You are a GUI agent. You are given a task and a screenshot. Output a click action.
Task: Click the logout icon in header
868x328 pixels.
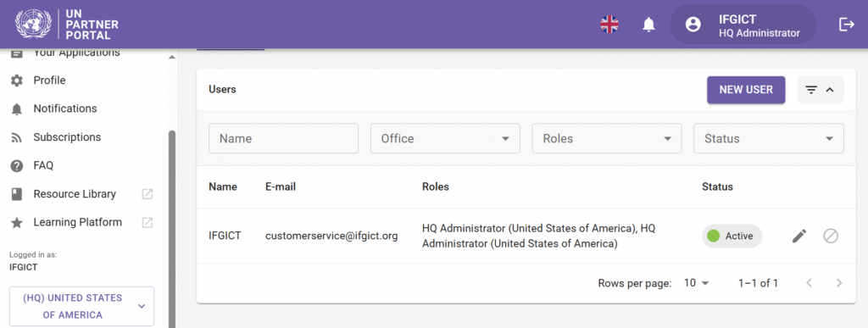tap(847, 25)
